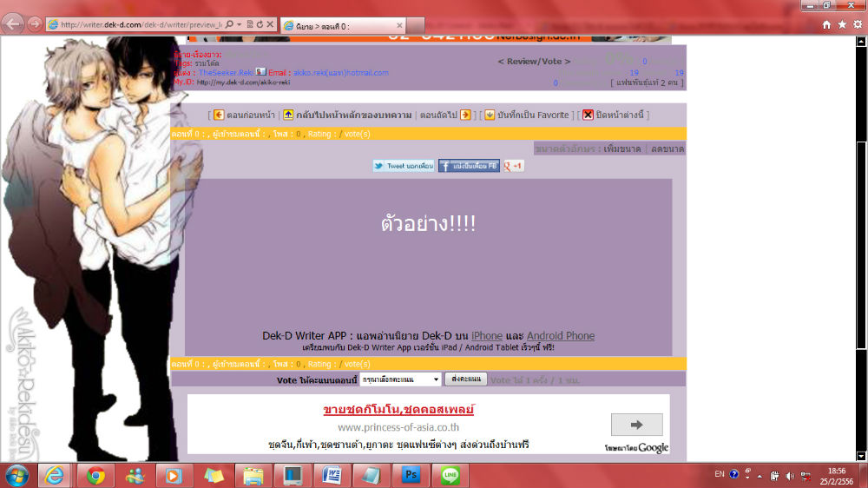
Task: Click the vertical scrollbar down arrow
Action: click(861, 457)
